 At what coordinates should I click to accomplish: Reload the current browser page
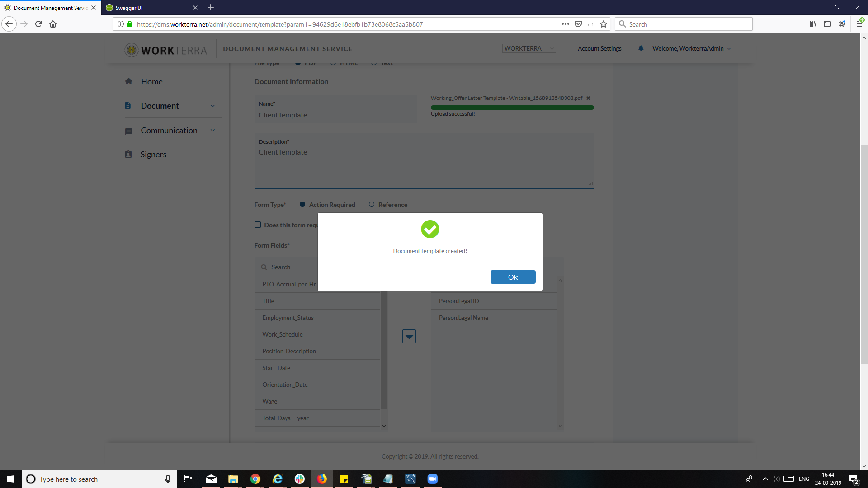[x=38, y=24]
